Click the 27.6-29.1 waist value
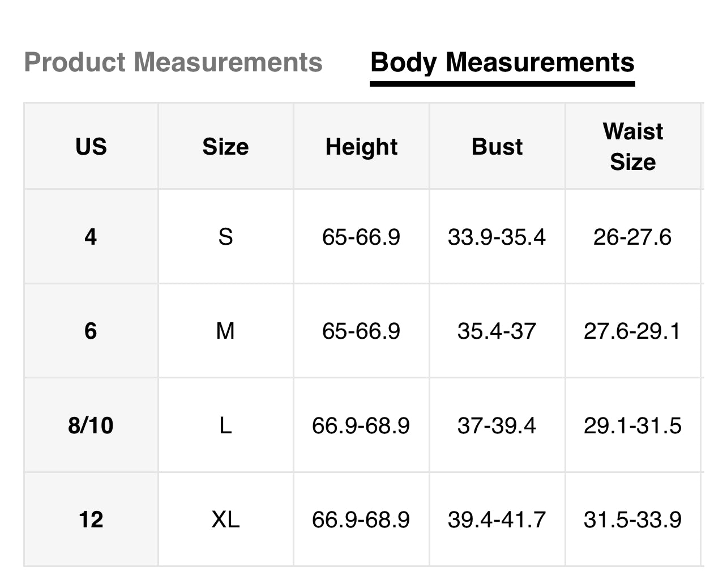This screenshot has width=727, height=588. (x=632, y=331)
